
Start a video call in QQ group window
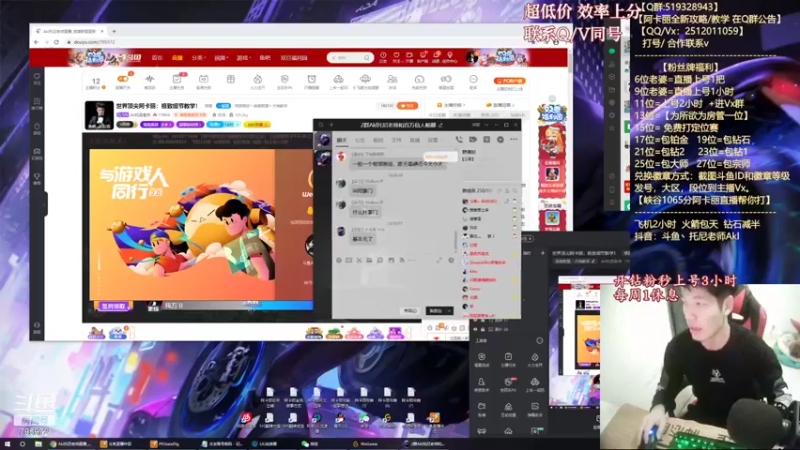[473, 139]
